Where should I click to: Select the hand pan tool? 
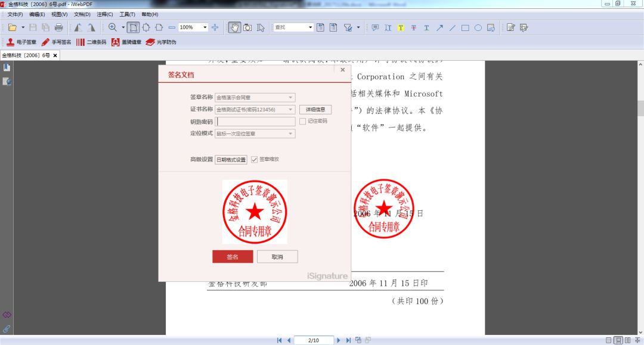(x=234, y=27)
